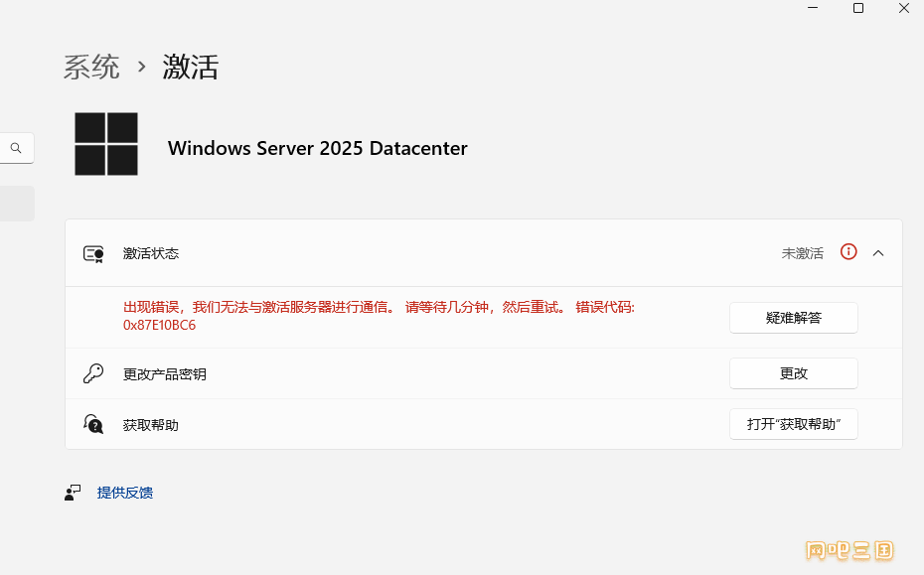Close the Settings window
The image size is (924, 575).
904,8
